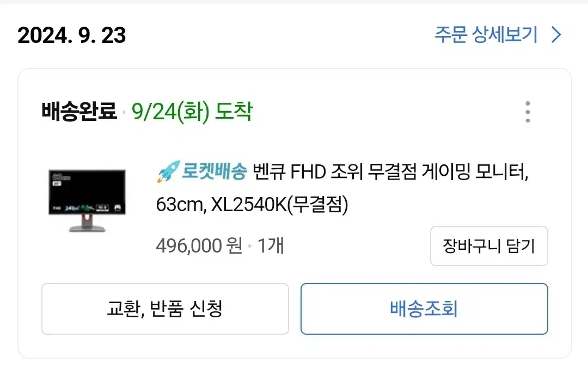
Task: Click the 게이밍 모니터 words in product name
Action: click(475, 172)
